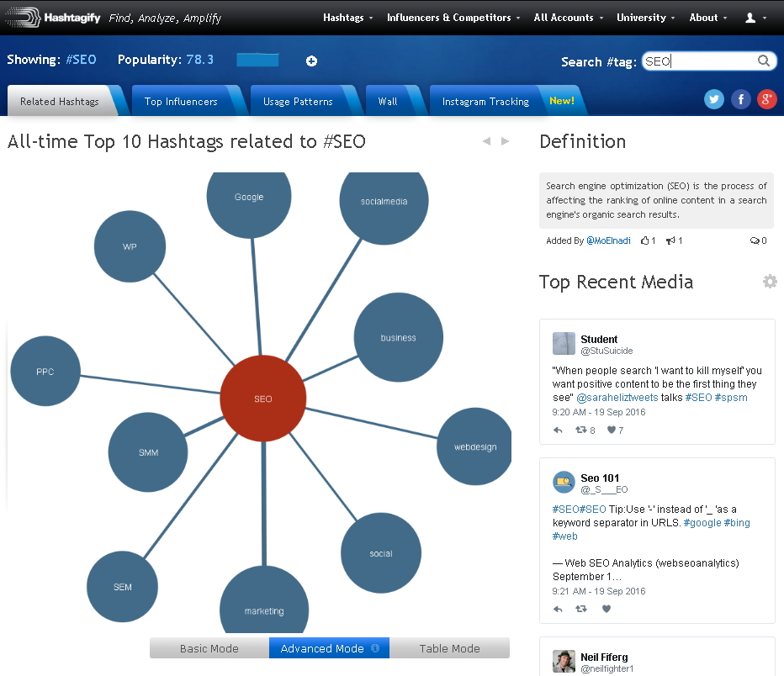Click the Facebook share icon
This screenshot has height=676, width=784.
[740, 99]
